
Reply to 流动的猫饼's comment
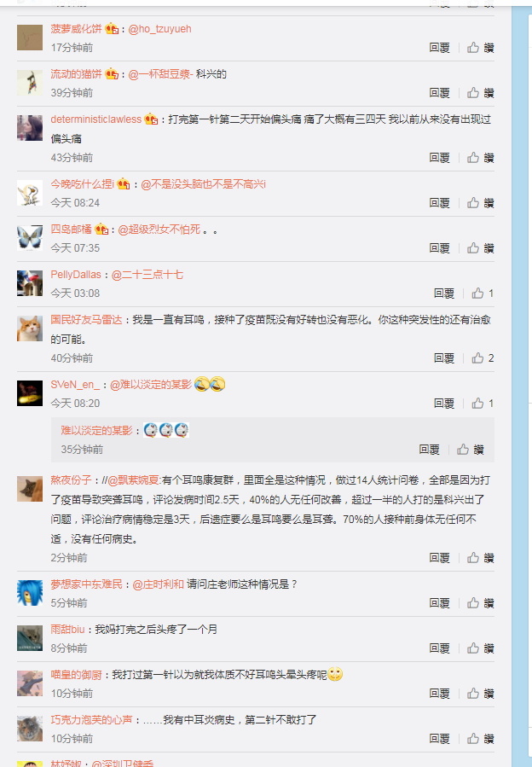tap(439, 92)
